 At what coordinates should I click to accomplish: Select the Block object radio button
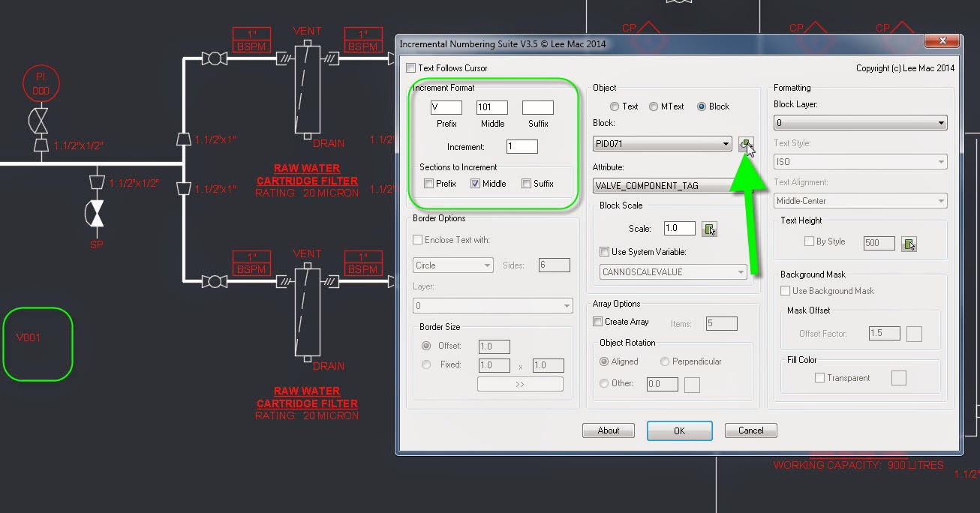click(x=702, y=106)
